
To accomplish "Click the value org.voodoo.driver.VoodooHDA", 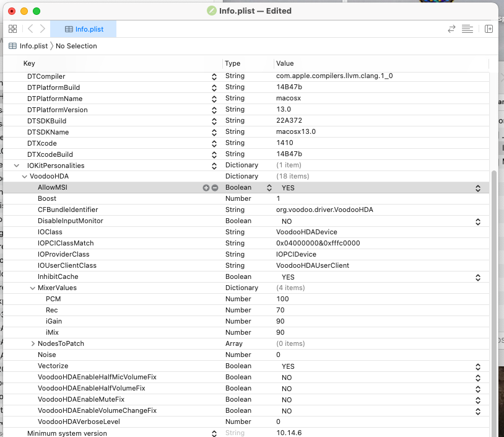I will (324, 210).
